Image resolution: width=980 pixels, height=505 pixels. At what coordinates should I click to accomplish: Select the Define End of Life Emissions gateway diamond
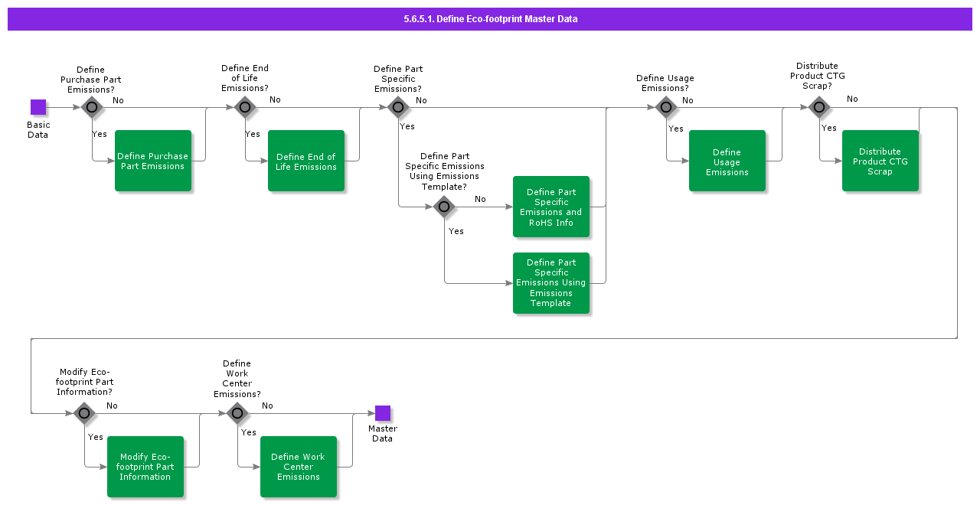(245, 107)
